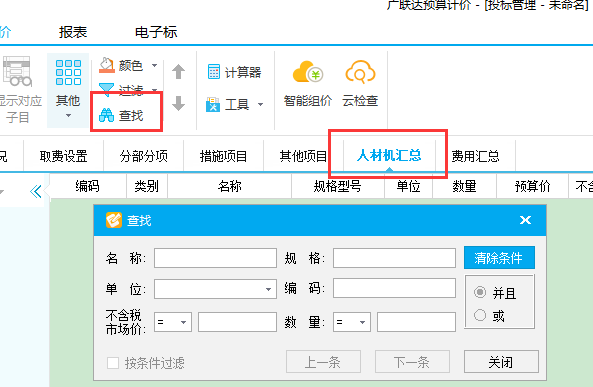Move row up with up arrow
The image size is (593, 387).
click(x=178, y=72)
